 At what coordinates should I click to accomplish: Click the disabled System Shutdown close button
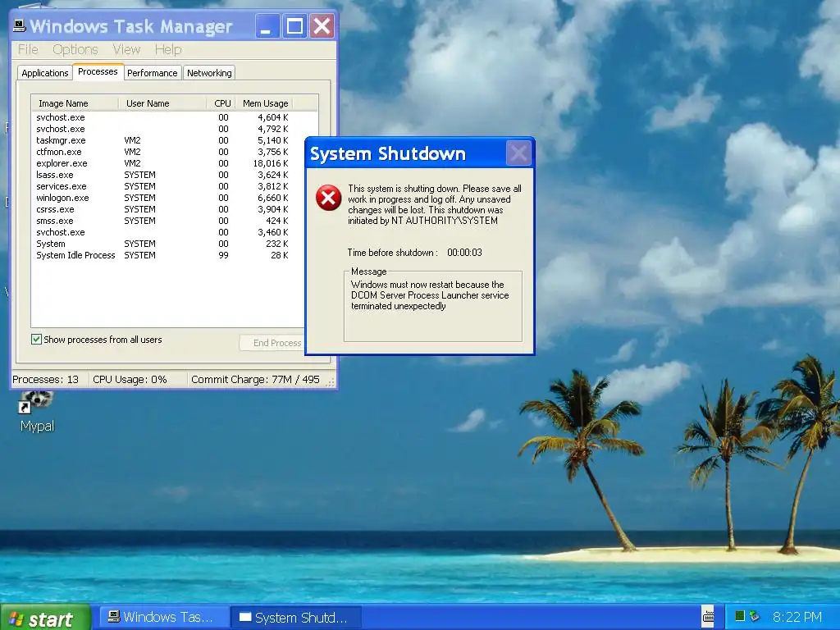518,153
